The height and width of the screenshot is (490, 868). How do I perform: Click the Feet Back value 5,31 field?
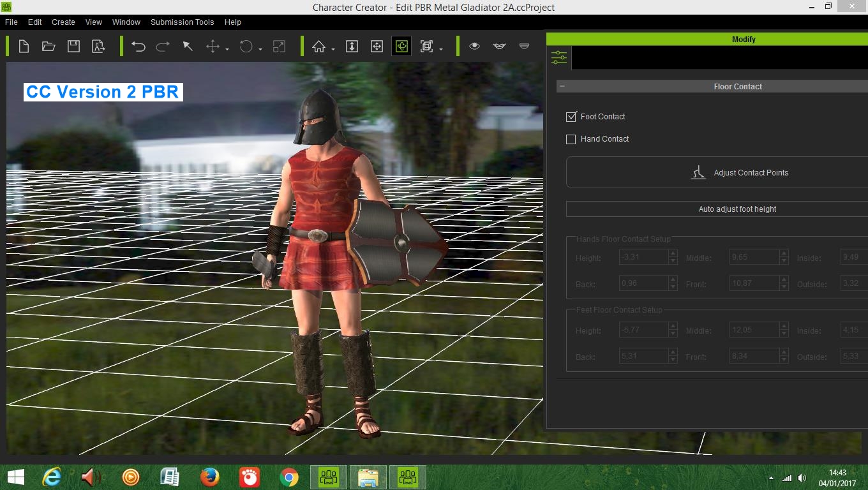(x=643, y=356)
